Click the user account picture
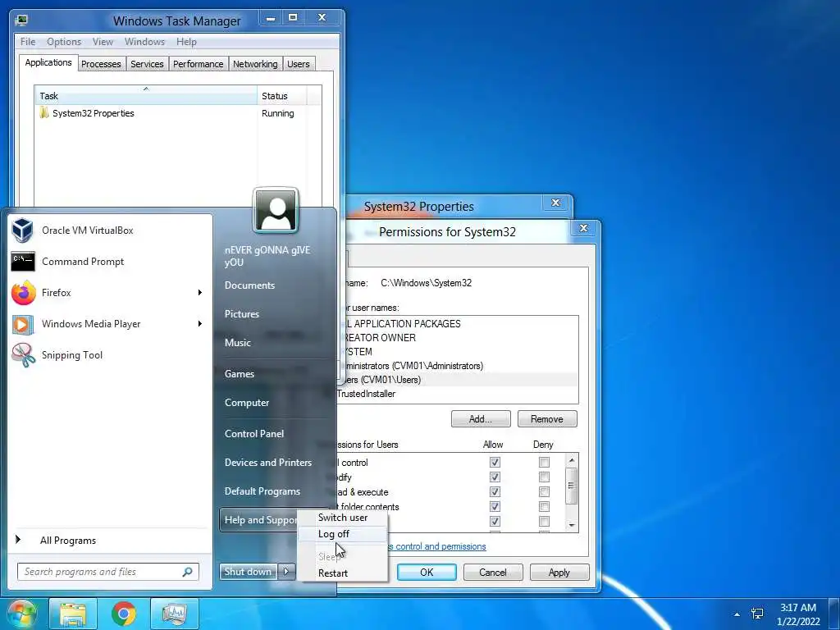The height and width of the screenshot is (630, 840). 276,210
